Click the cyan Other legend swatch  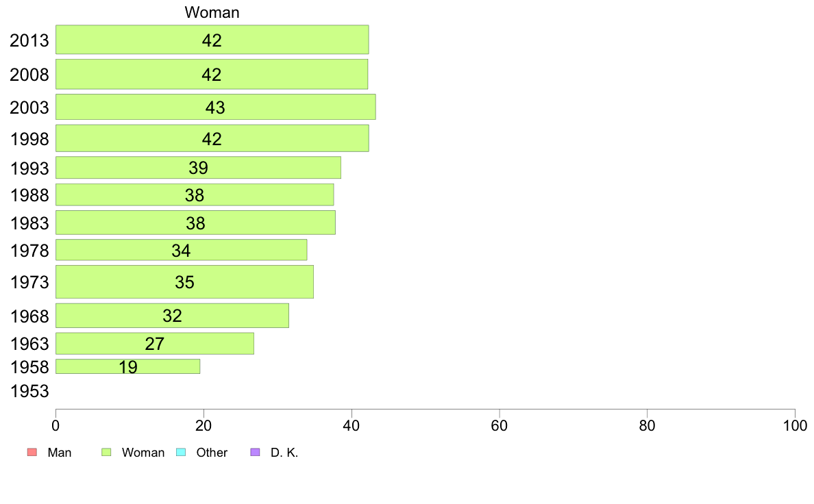pyautogui.click(x=181, y=452)
